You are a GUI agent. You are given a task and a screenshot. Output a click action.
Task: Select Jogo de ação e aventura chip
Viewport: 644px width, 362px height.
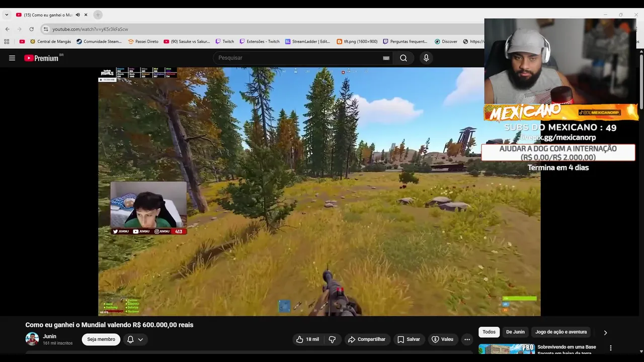[561, 332]
